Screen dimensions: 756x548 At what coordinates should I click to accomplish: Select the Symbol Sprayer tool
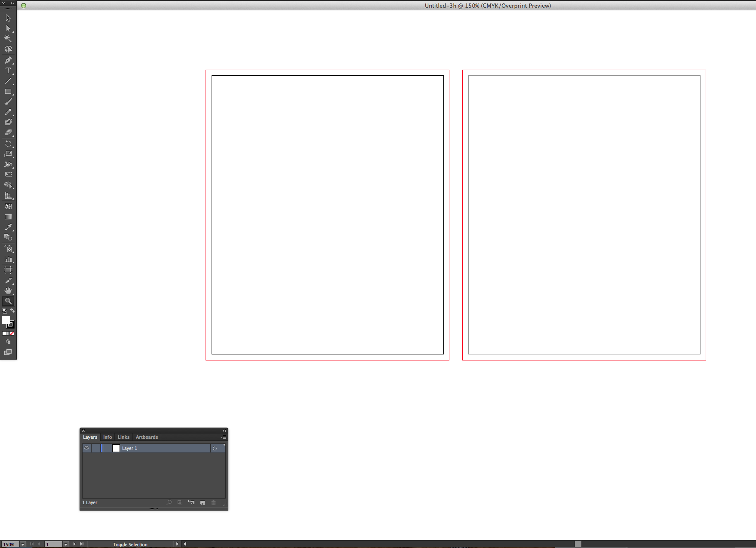tap(8, 249)
